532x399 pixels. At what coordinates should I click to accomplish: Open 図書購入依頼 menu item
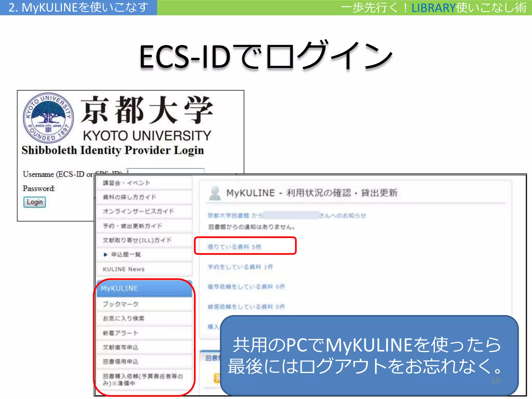tap(144, 380)
